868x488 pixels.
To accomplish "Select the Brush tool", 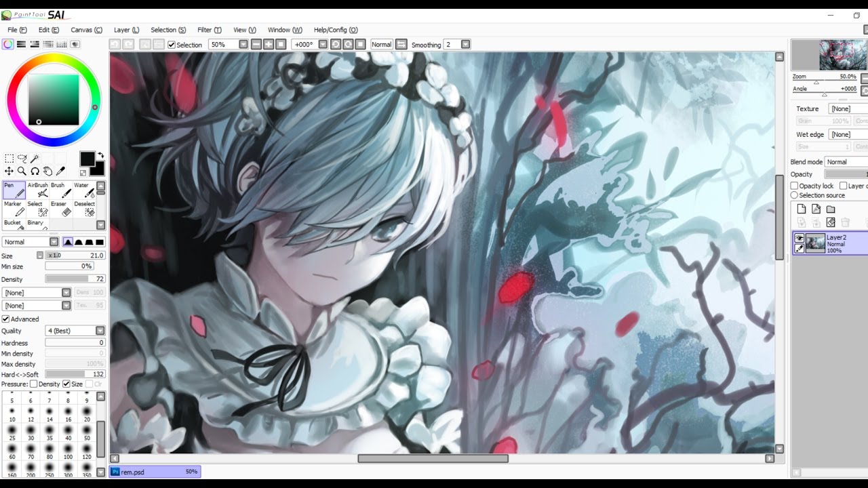I will (61, 190).
